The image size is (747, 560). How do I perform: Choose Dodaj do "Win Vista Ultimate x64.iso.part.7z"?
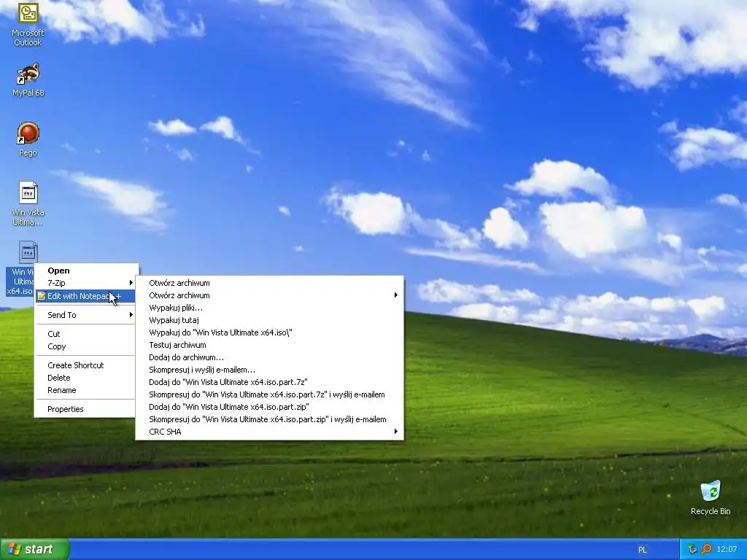pyautogui.click(x=270, y=382)
